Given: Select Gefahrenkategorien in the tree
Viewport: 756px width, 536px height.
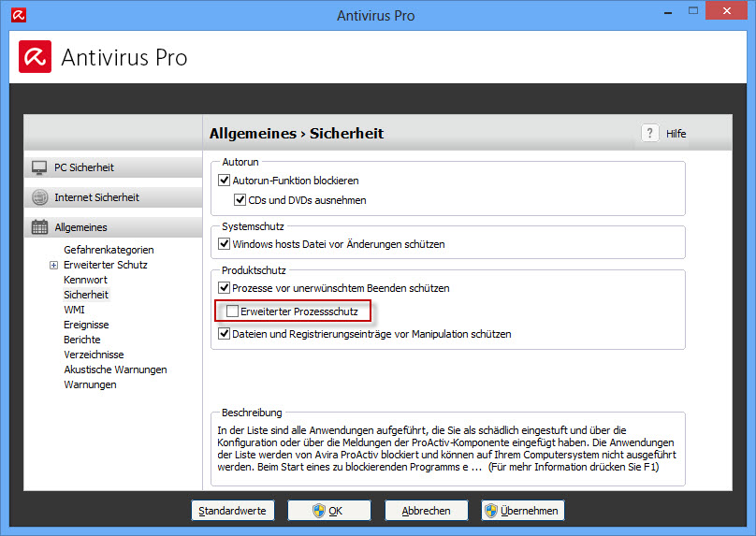Looking at the screenshot, I should [109, 250].
